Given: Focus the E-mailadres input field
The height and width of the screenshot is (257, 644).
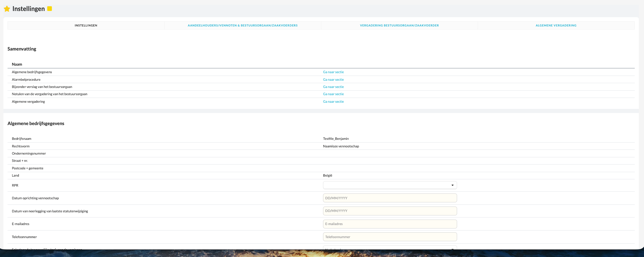Looking at the screenshot, I should coord(390,224).
